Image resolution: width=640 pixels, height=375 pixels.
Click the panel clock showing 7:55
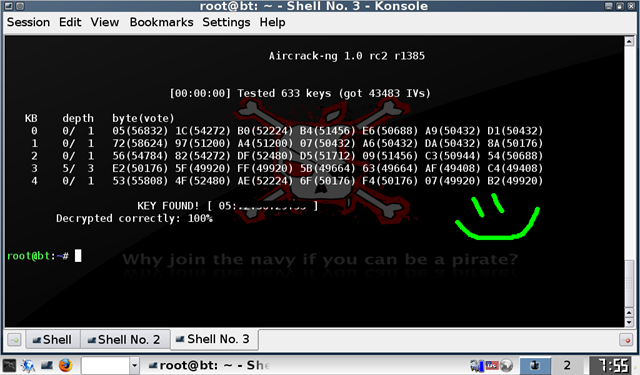(x=613, y=365)
